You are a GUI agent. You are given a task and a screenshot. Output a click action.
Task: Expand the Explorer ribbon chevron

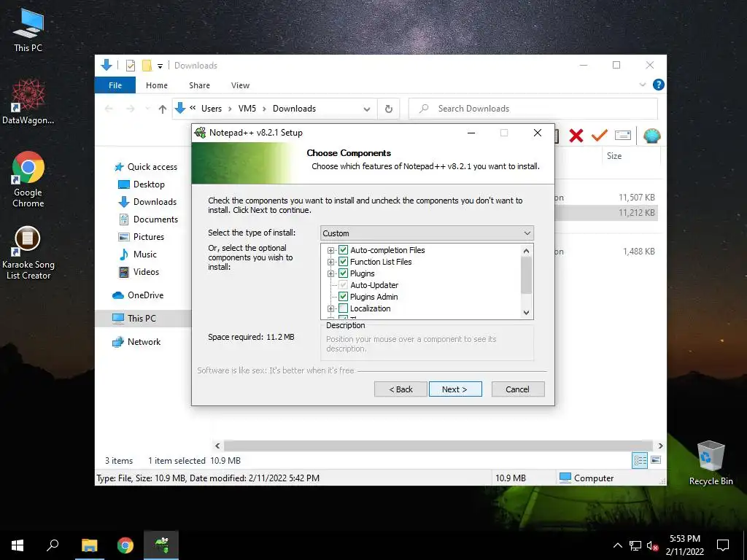point(642,85)
